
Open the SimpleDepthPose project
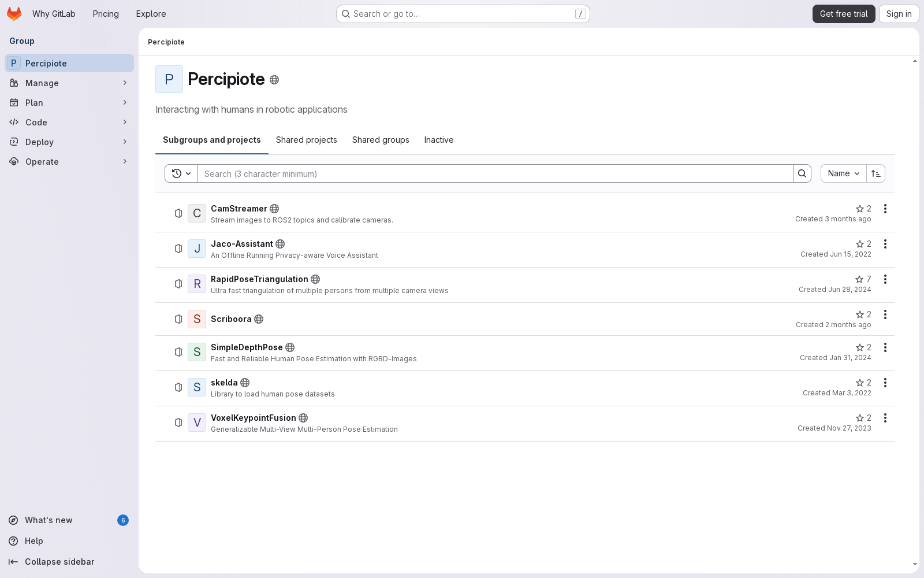(x=247, y=347)
